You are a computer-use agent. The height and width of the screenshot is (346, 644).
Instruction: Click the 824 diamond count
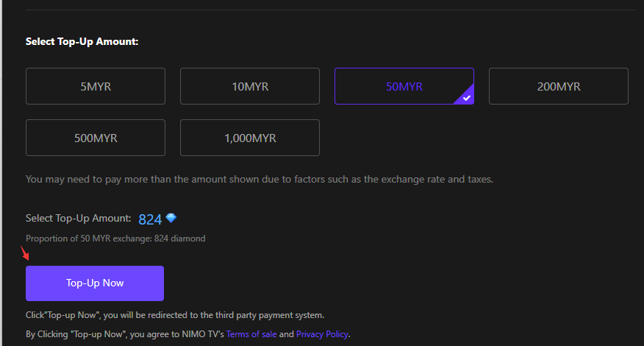150,219
